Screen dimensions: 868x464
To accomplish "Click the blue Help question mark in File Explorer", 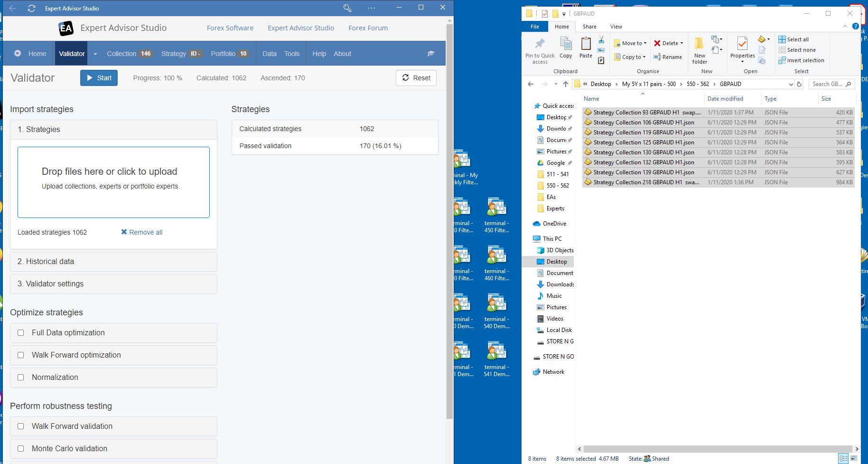I will point(855,27).
